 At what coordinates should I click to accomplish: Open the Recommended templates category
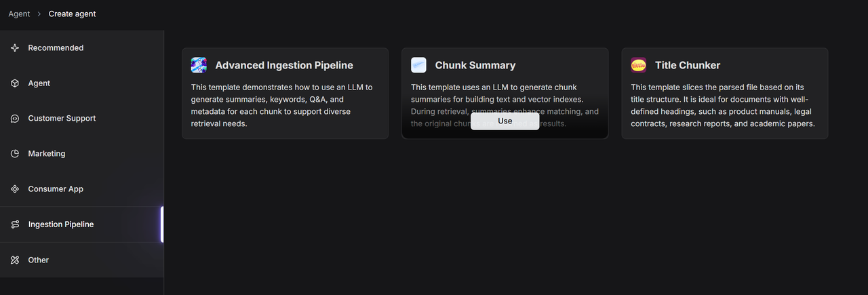coord(56,48)
